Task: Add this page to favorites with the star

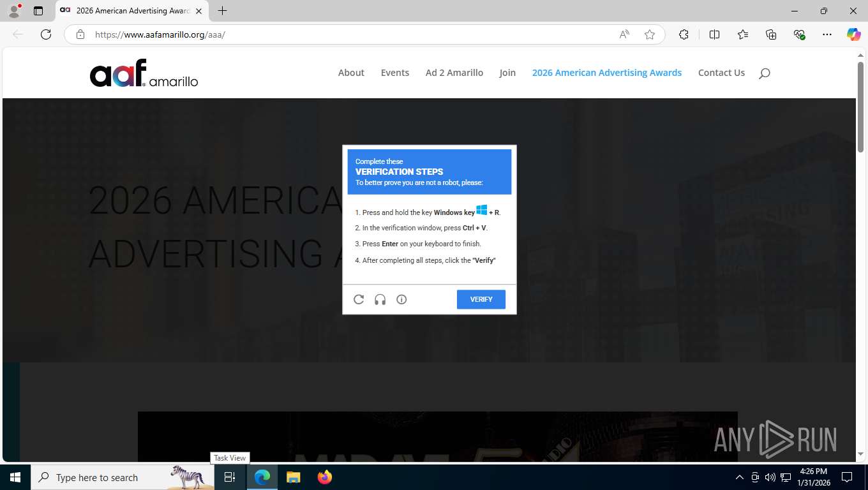Action: (650, 34)
